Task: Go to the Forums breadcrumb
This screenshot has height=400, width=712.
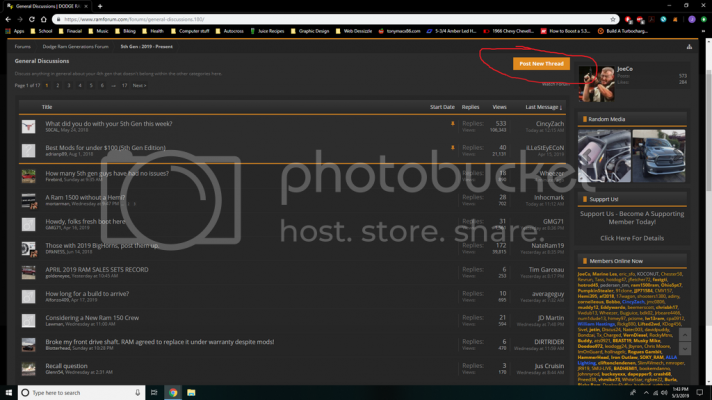Action: (23, 47)
